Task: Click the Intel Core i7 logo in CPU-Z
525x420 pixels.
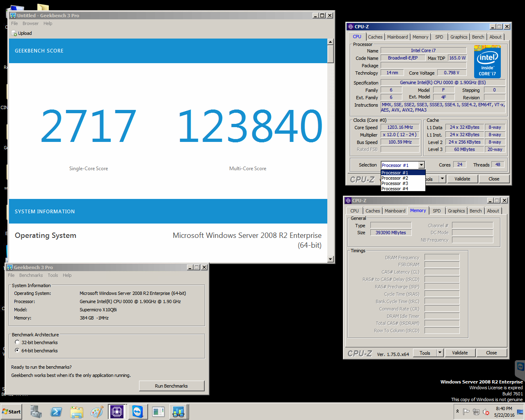Action: pyautogui.click(x=487, y=62)
